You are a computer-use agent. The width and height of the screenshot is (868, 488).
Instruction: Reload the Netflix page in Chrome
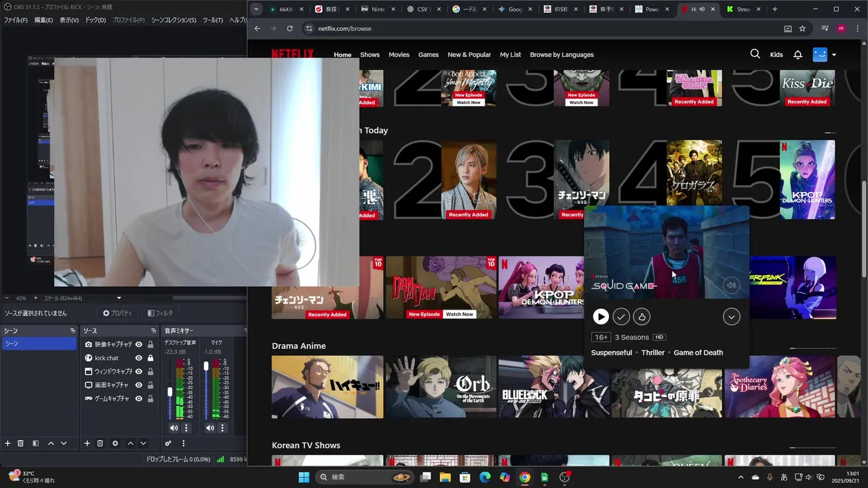[x=290, y=28]
